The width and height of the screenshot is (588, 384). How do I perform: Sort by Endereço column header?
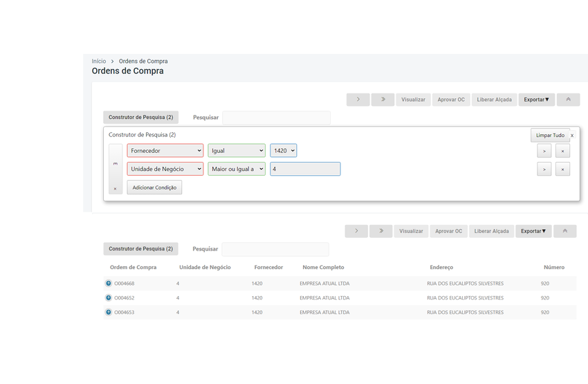click(441, 267)
